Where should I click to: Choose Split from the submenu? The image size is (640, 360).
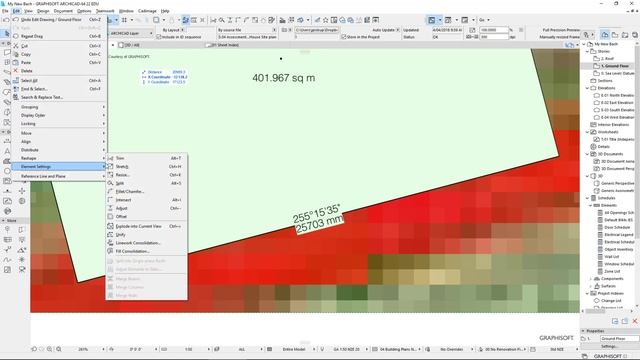(x=146, y=183)
